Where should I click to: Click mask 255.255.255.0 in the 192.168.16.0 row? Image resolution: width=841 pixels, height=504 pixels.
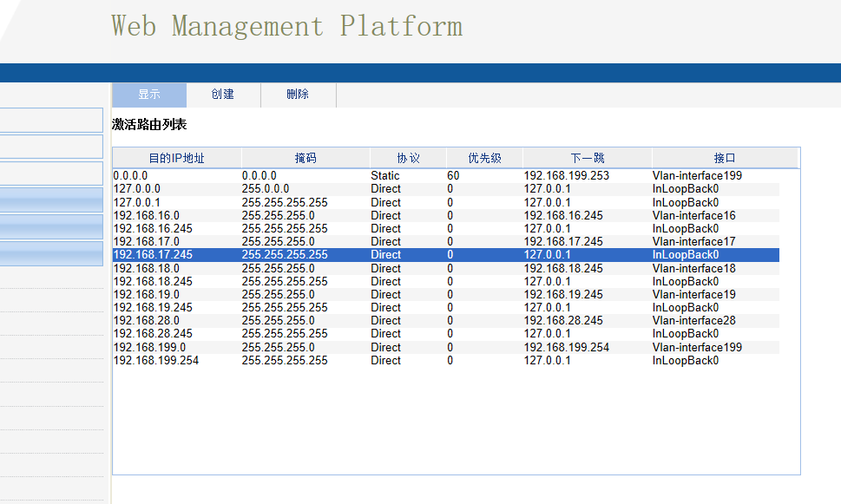[279, 215]
